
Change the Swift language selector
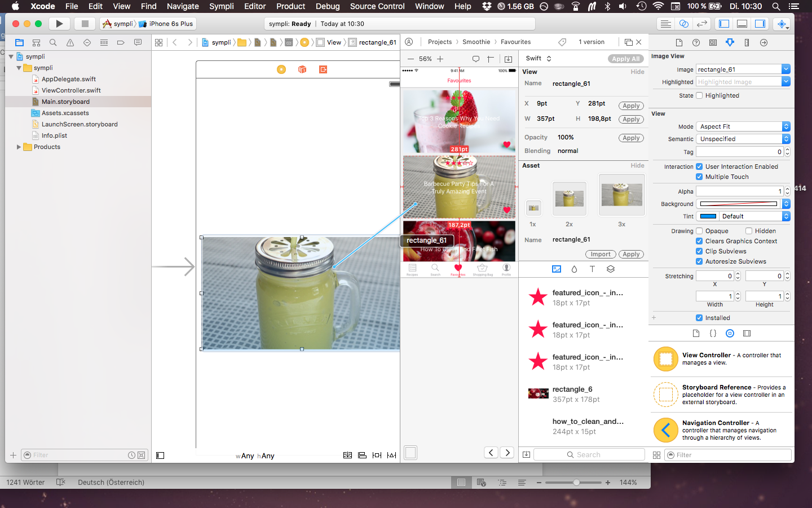(539, 58)
